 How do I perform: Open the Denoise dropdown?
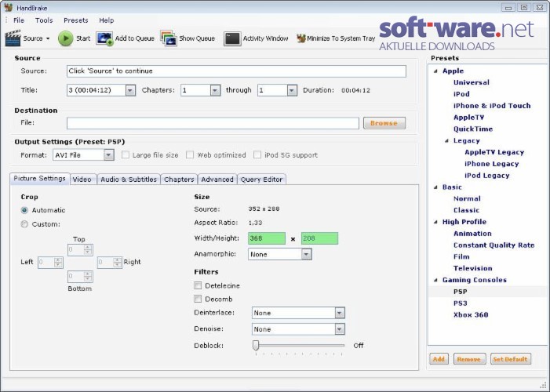[340, 328]
